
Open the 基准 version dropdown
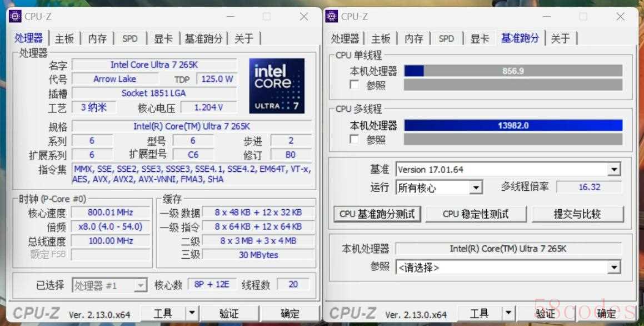pos(613,170)
